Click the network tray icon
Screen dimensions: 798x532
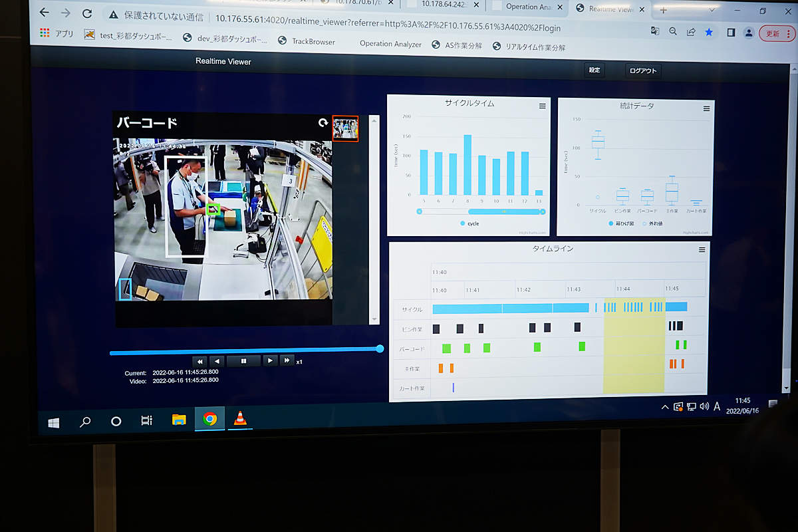[692, 406]
